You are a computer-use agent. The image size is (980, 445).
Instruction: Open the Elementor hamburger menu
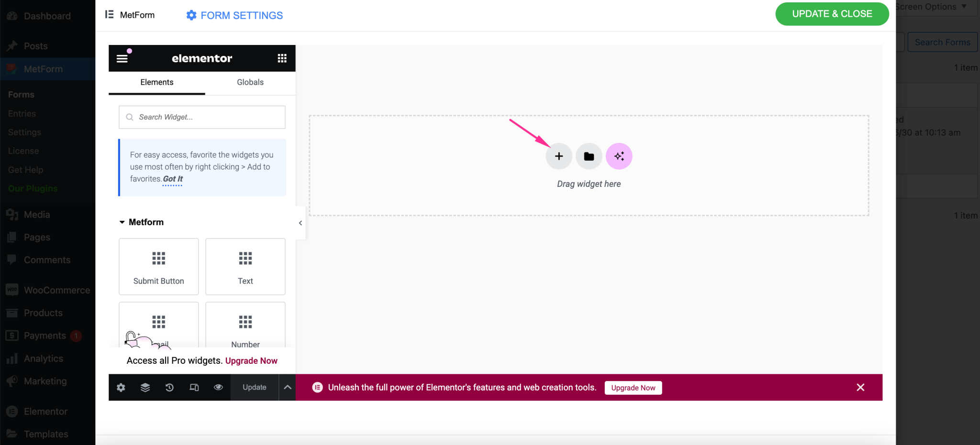tap(122, 58)
